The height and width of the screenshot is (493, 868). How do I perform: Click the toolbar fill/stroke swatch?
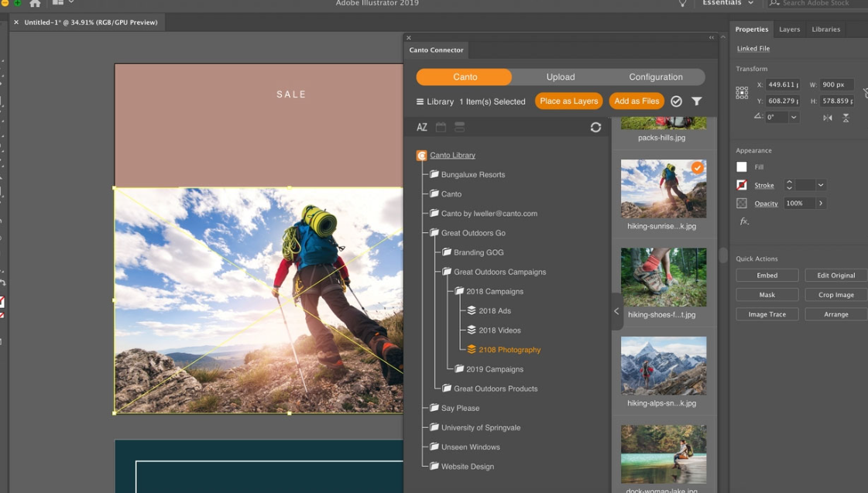tap(2, 303)
